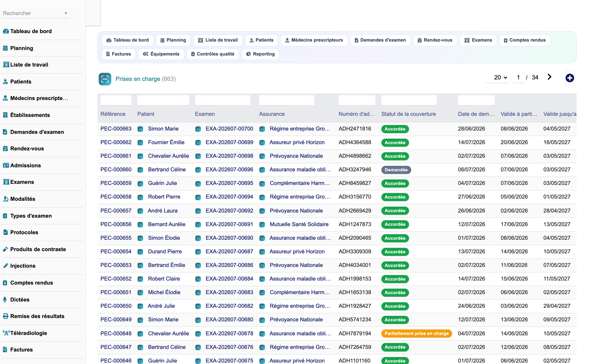Open Téléradiologie in the sidebar
Image resolution: width=589 pixels, height=364 pixels.
tap(29, 333)
